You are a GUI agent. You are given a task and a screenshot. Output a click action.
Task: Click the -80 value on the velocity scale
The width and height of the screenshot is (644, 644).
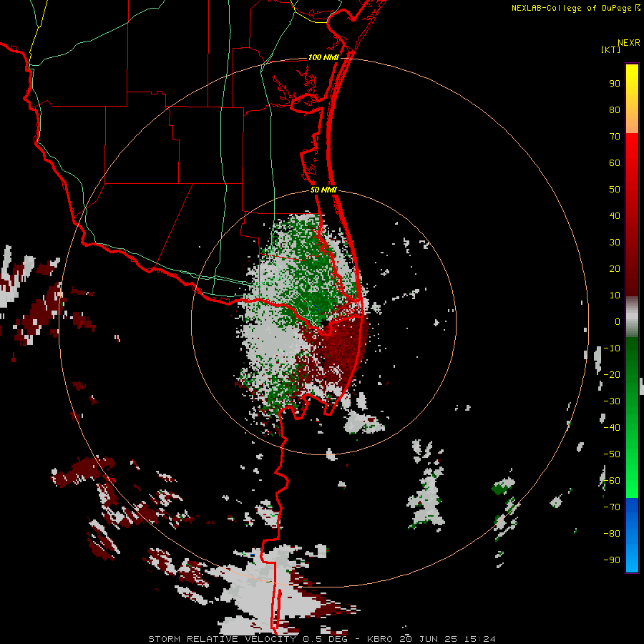612,534
